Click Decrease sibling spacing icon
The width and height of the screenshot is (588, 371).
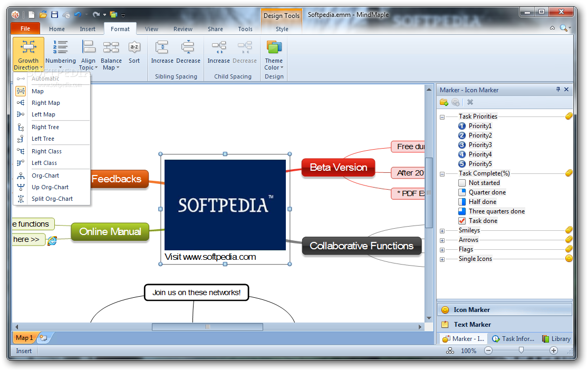(188, 47)
